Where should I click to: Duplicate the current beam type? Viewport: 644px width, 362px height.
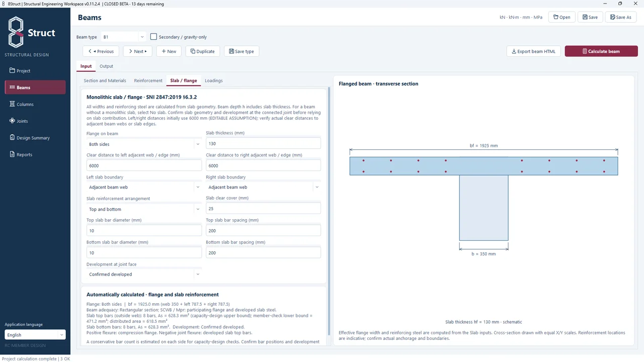click(202, 51)
